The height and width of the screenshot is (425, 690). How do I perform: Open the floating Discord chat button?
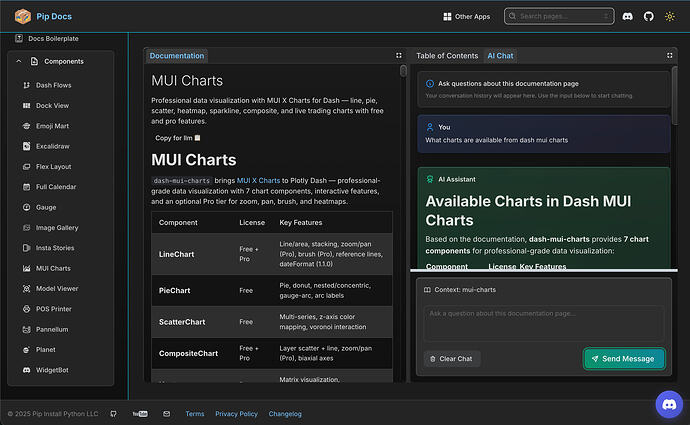coord(669,404)
